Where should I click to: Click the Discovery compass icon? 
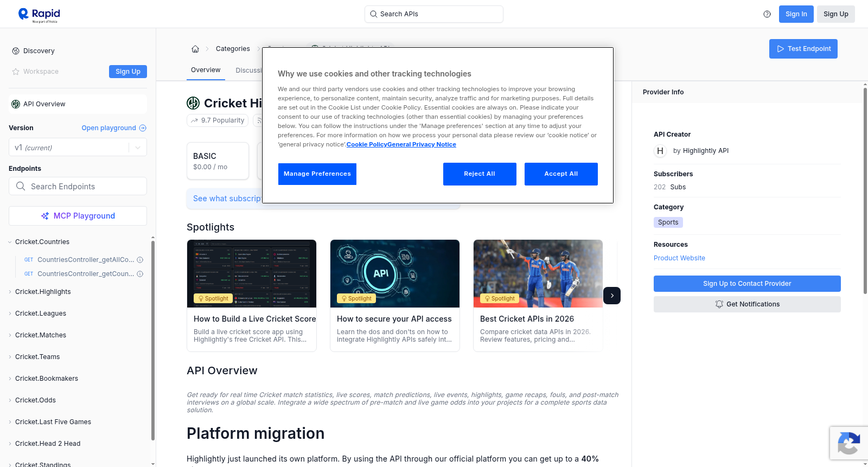coord(16,51)
